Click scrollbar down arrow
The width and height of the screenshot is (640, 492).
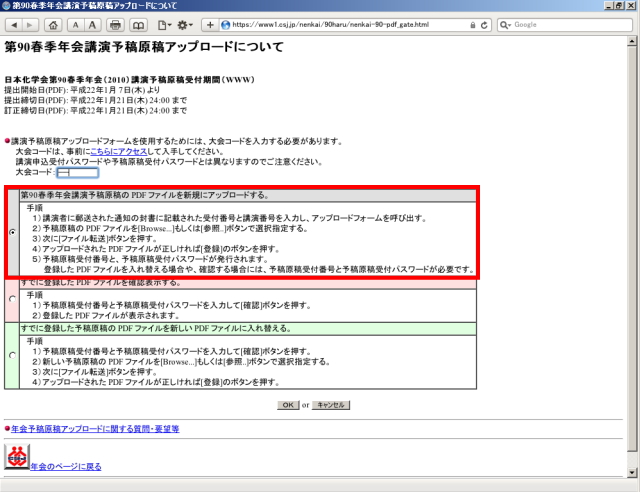632,473
